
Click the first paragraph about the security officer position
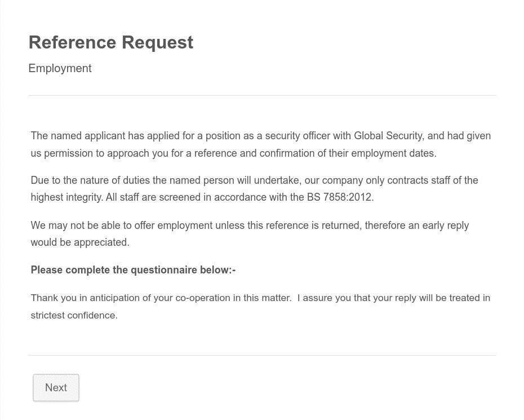click(x=260, y=144)
